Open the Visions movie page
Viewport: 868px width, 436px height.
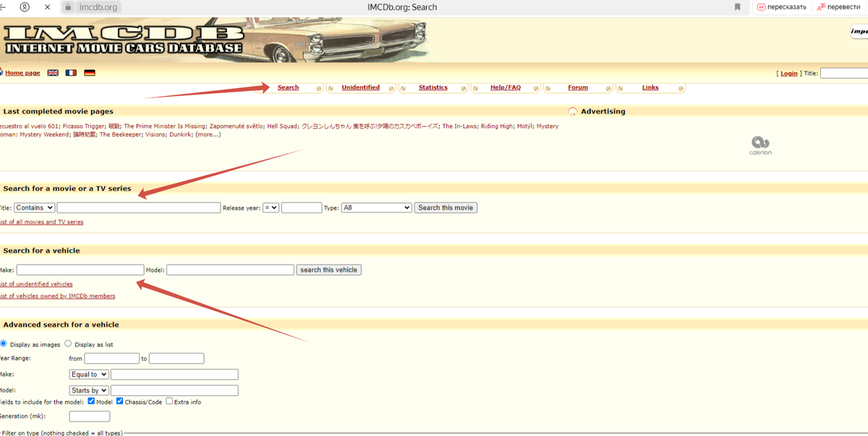[155, 134]
